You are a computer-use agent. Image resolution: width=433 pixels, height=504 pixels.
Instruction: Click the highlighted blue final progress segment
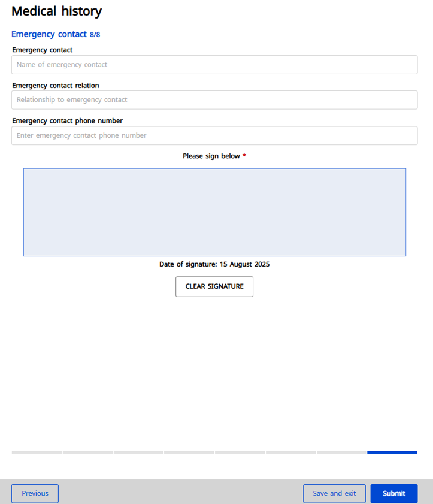coord(392,452)
